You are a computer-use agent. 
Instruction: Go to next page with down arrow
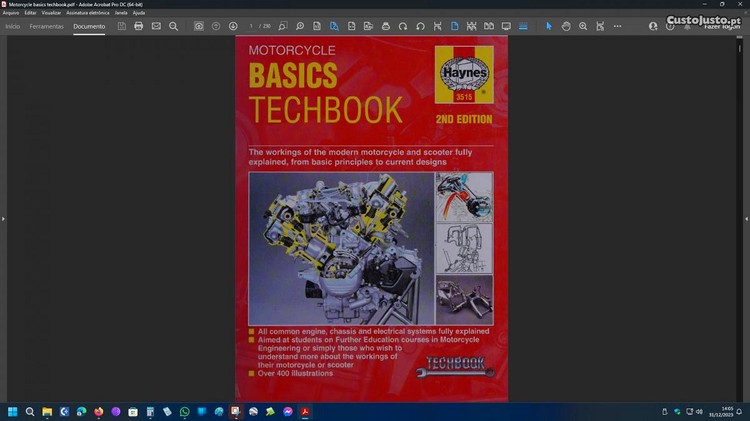233,26
